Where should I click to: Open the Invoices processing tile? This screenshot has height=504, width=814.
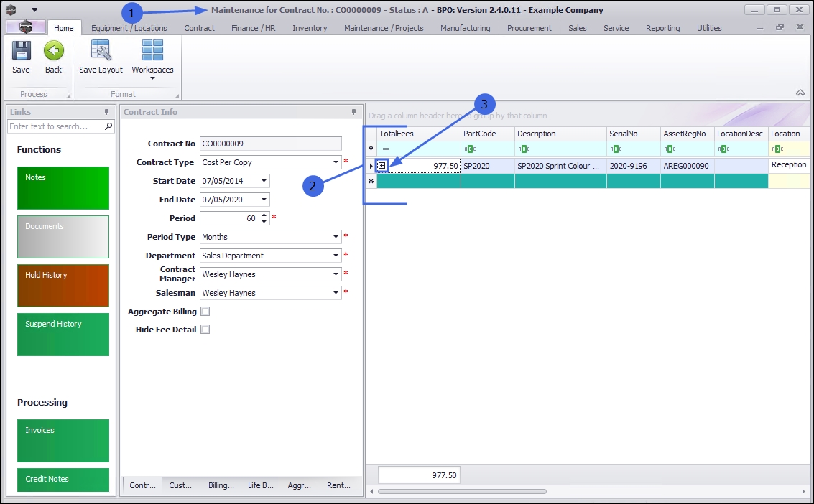click(63, 440)
